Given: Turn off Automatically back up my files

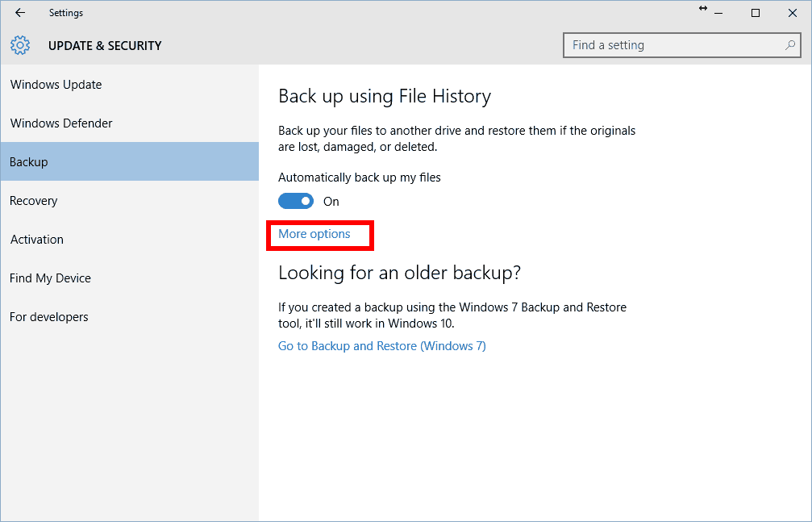Looking at the screenshot, I should click(x=296, y=201).
